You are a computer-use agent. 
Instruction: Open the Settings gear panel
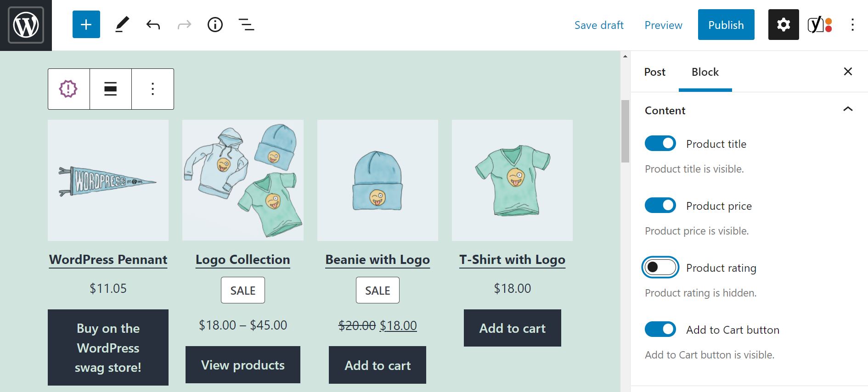783,24
